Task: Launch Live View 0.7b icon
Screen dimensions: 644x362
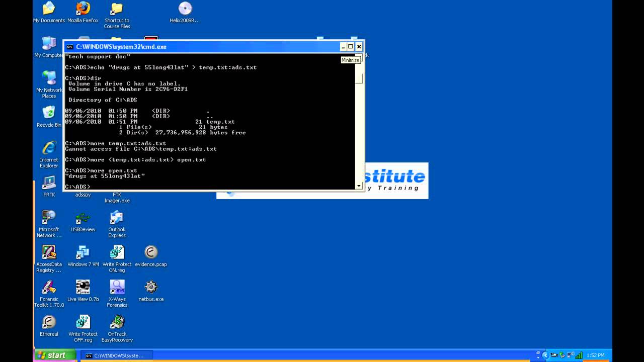Action: 83,291
